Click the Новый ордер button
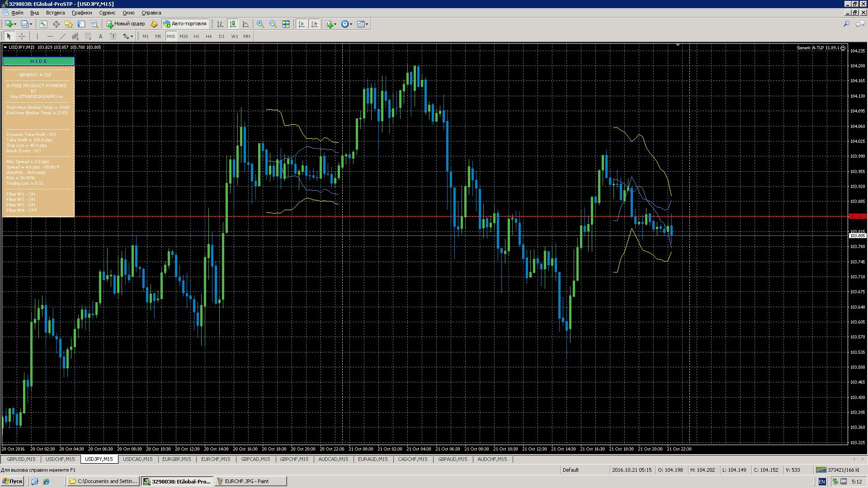 126,24
